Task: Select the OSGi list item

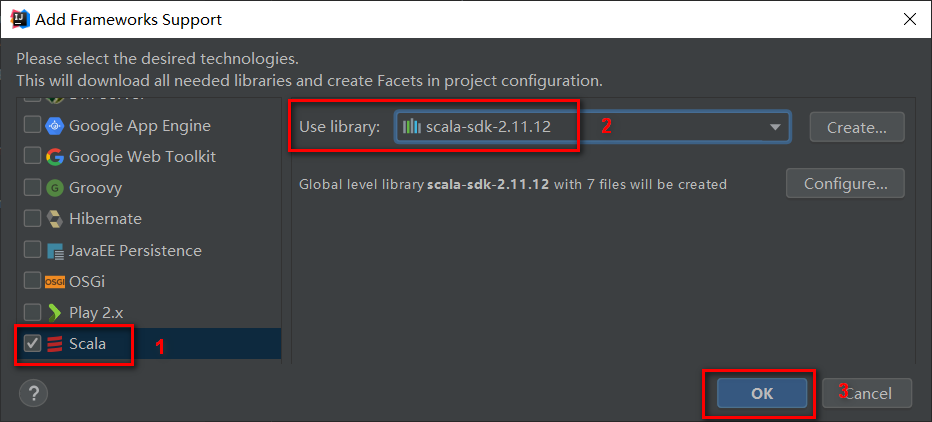Action: click(86, 281)
